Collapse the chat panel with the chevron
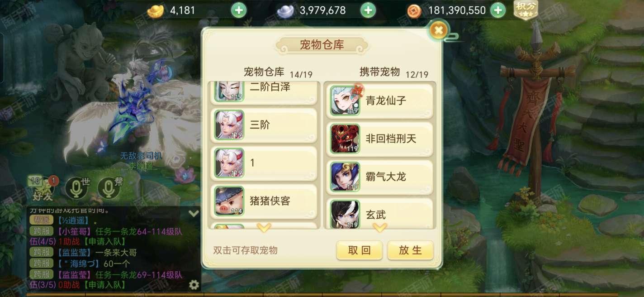644x297 pixels. coord(194,213)
